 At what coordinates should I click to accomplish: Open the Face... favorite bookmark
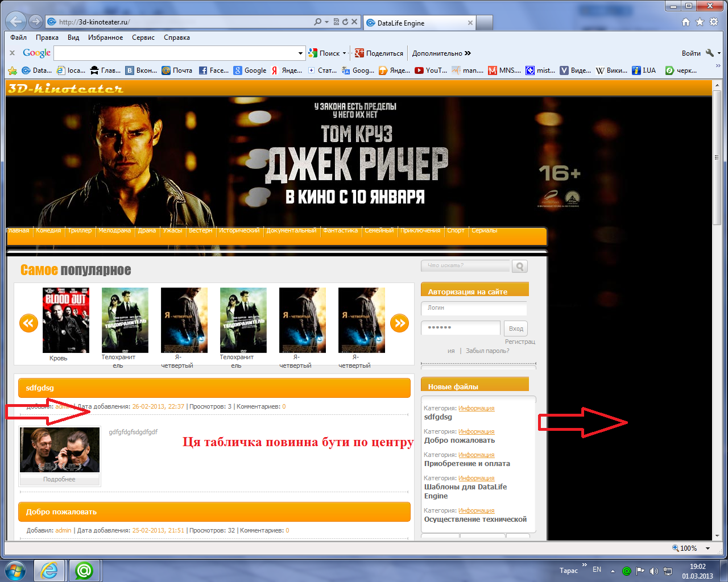[x=214, y=70]
